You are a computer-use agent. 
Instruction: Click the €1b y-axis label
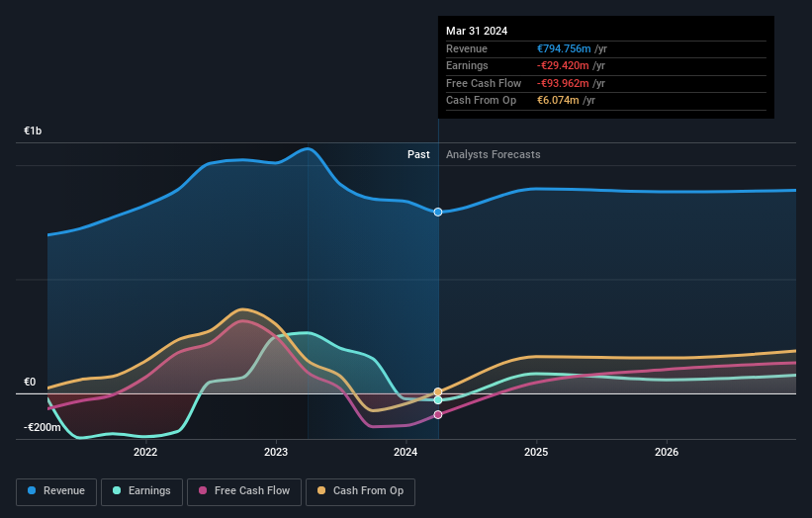33,130
